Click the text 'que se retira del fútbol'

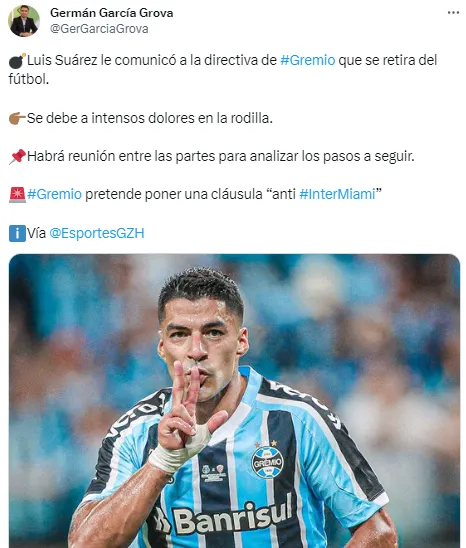click(223, 70)
